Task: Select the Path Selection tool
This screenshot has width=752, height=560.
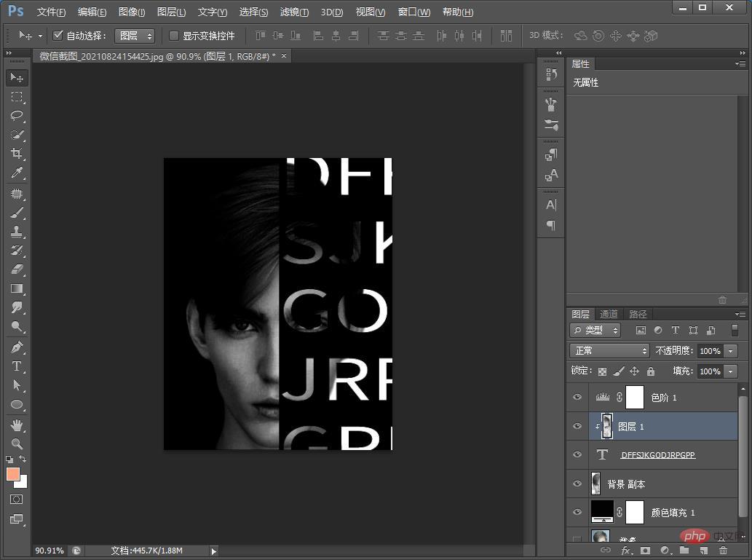Action: 17,384
